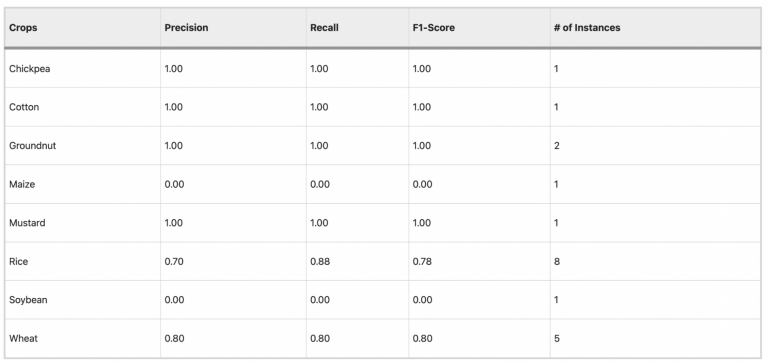Select the Precision column header
Image resolution: width=768 pixels, height=363 pixels.
click(x=186, y=28)
